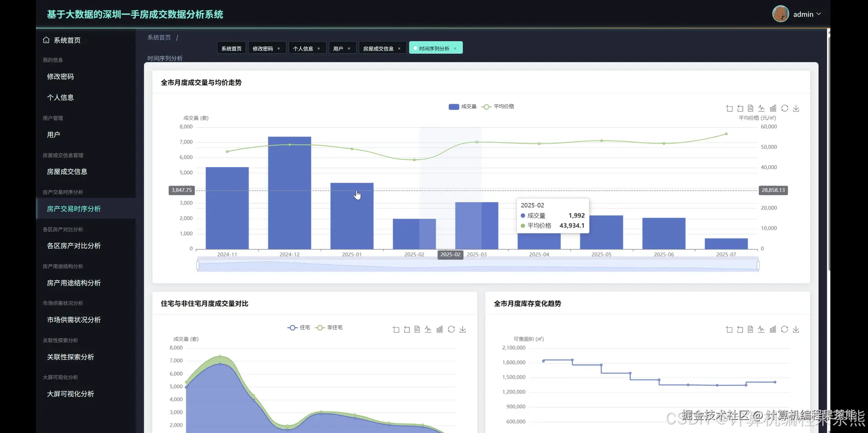Open data view in 住宅与非住宅月度成交量对比 chart

click(417, 330)
